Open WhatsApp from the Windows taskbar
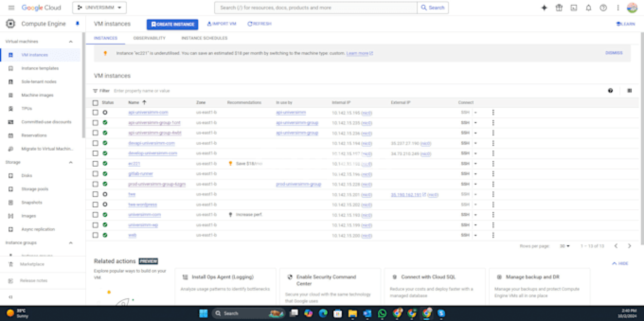The width and height of the screenshot is (644, 321). coord(382,313)
